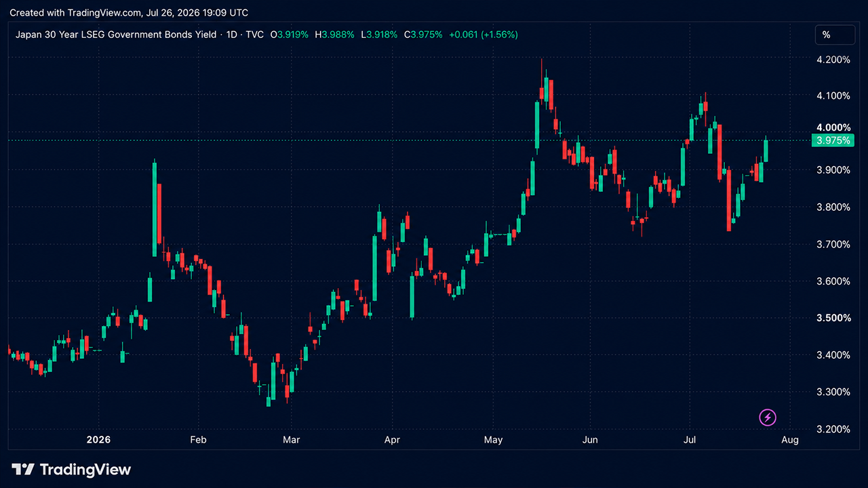Click the 3.200% price axis label
868x488 pixels.
833,428
